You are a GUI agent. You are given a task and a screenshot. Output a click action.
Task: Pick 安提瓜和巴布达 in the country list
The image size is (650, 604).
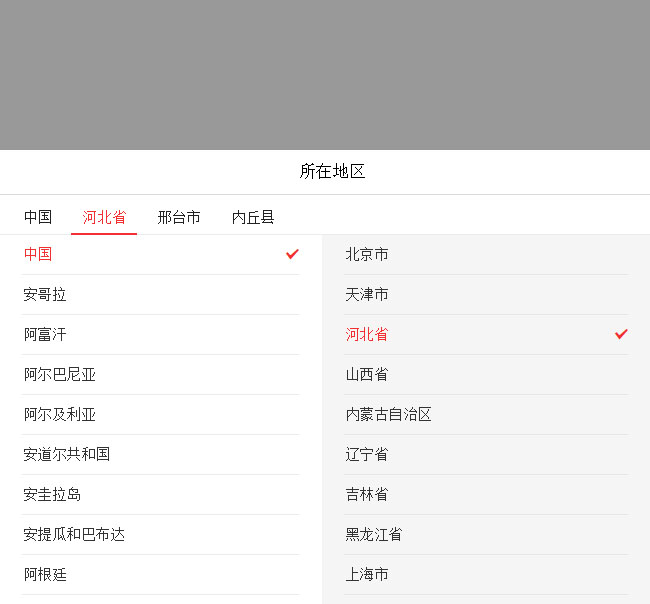[x=74, y=534]
